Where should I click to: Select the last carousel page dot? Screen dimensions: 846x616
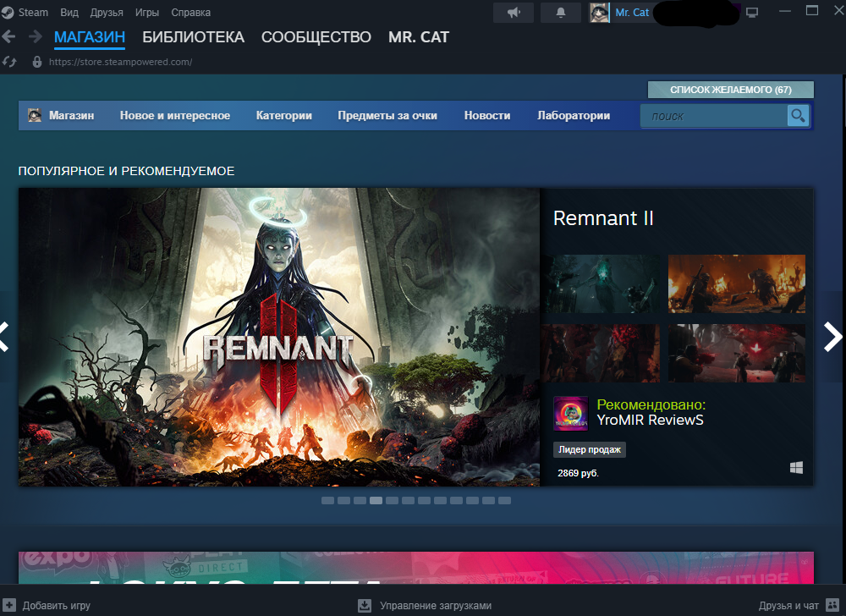tap(504, 501)
